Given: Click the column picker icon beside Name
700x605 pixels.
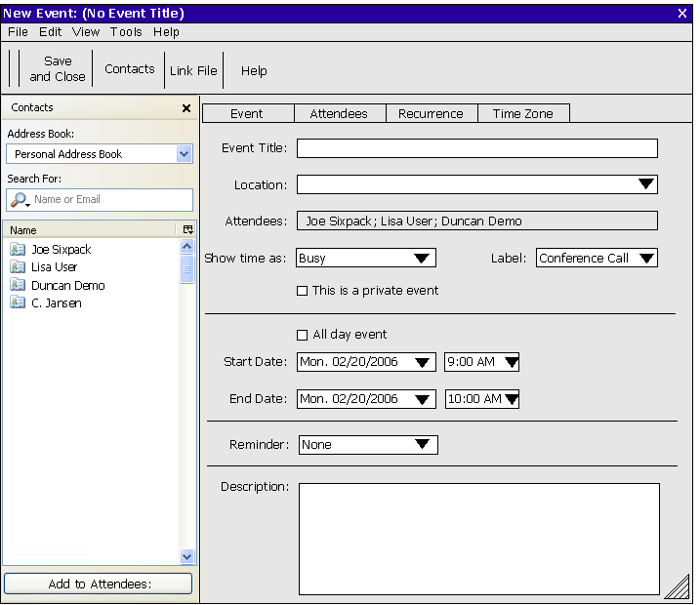Looking at the screenshot, I should coord(187,230).
